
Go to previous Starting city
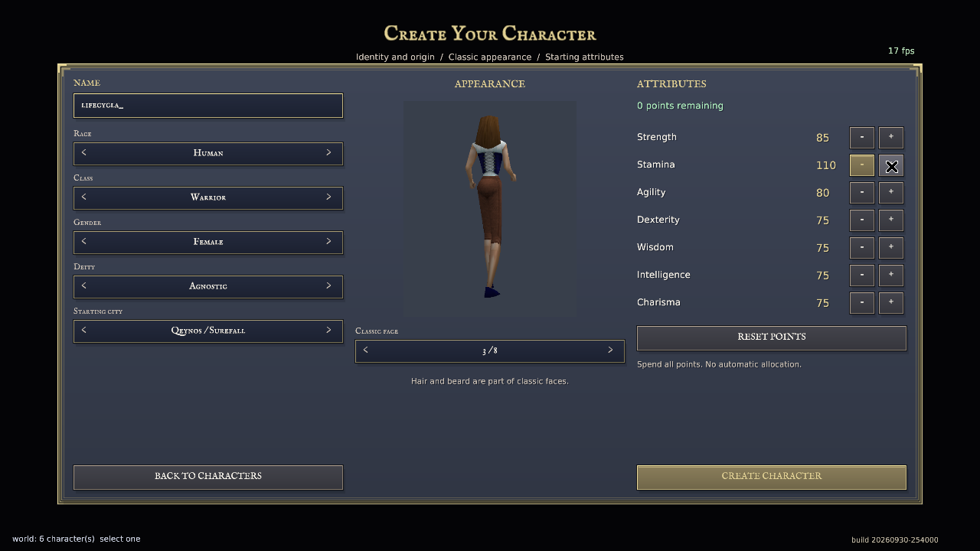point(84,331)
